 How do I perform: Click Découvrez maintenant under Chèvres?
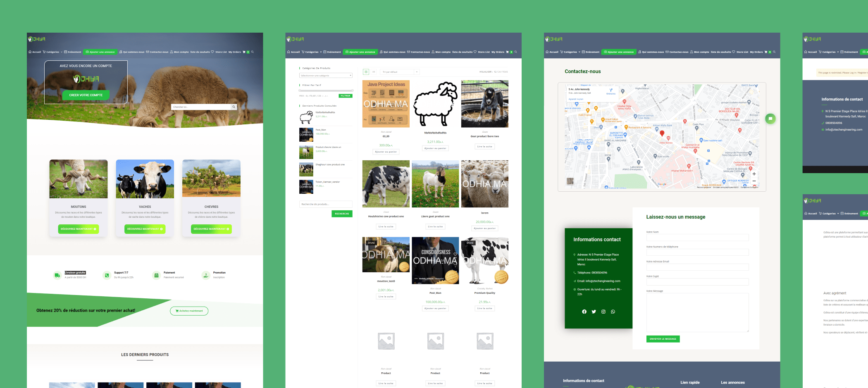[211, 229]
